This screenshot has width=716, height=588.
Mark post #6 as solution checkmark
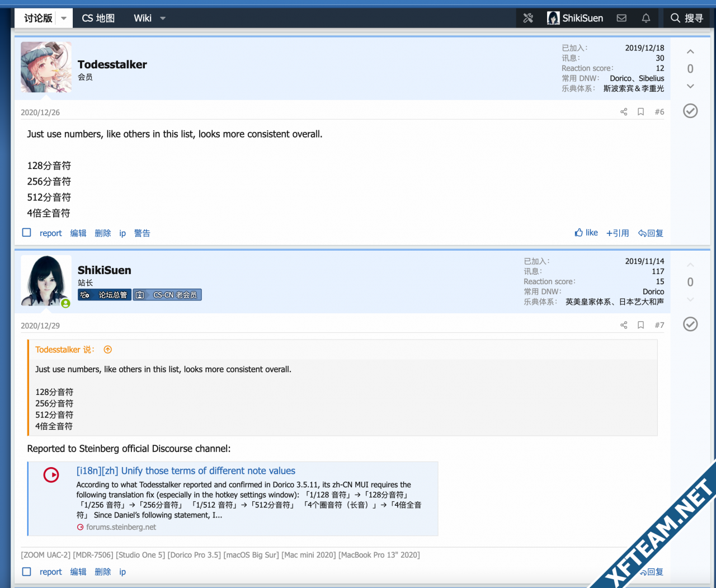pyautogui.click(x=690, y=111)
